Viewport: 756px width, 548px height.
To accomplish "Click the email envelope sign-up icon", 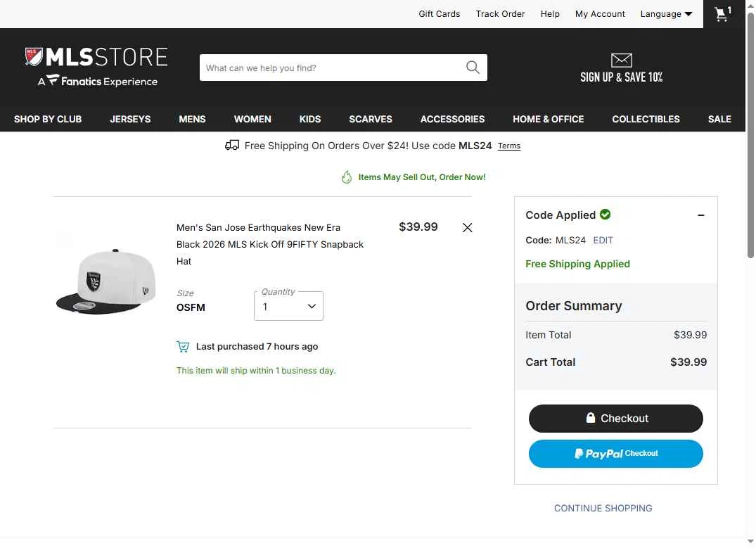I will 622,60.
